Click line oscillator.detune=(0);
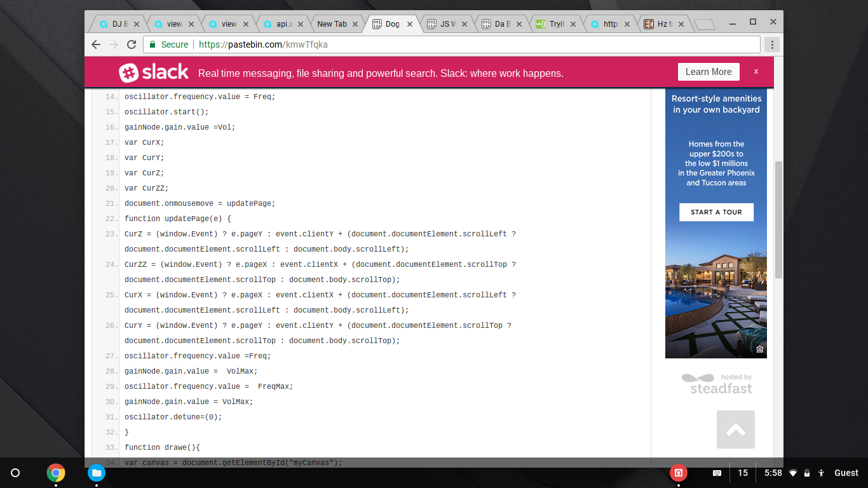The height and width of the screenshot is (488, 868). pos(173,417)
